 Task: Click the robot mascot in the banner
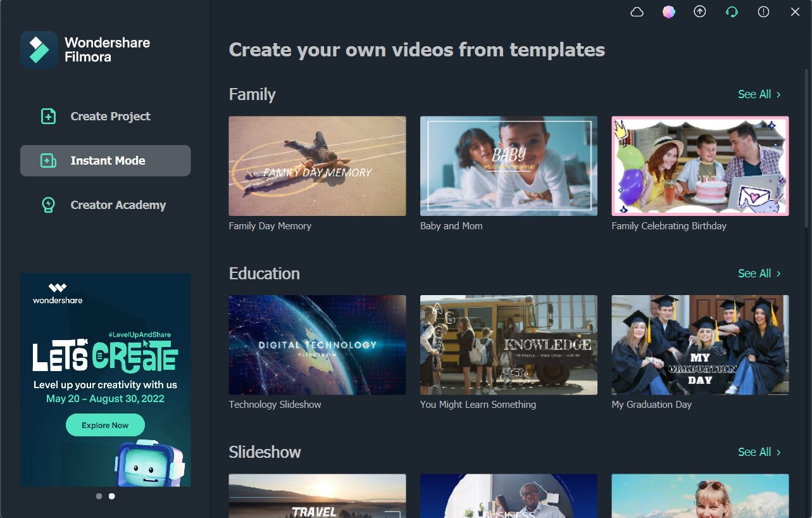(149, 464)
